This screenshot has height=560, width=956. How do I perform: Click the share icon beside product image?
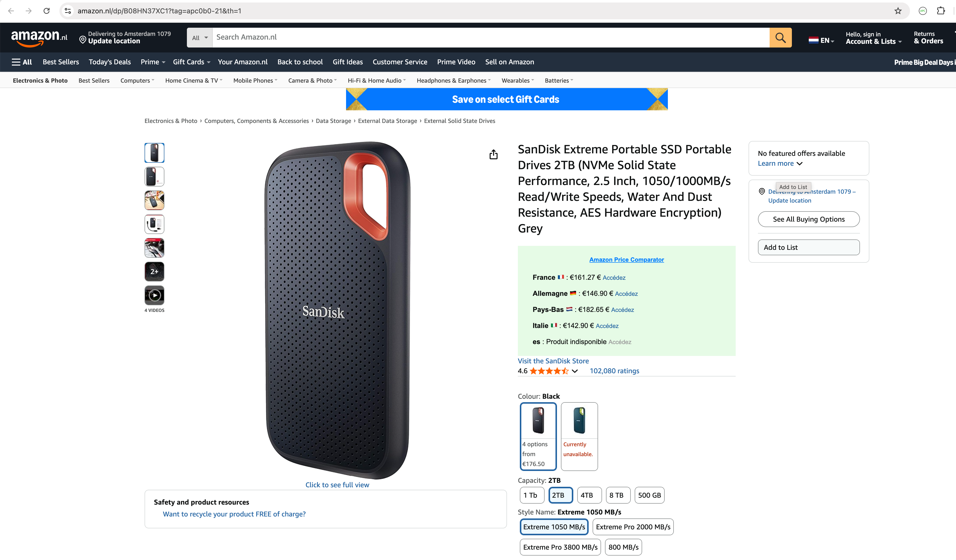pos(493,154)
